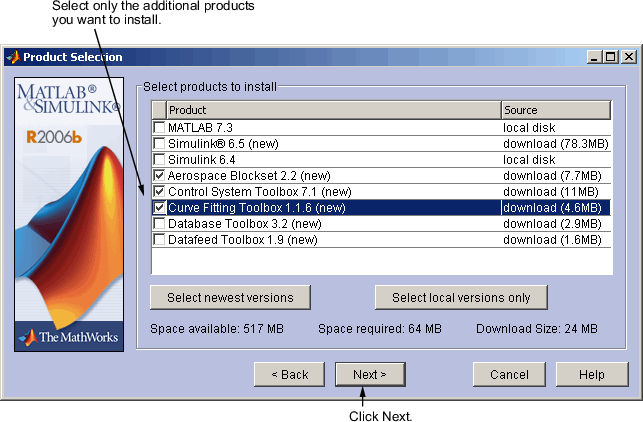Select 'Control System Toolbox 7.1 (new)' text
The width and height of the screenshot is (643, 422).
[x=260, y=192]
